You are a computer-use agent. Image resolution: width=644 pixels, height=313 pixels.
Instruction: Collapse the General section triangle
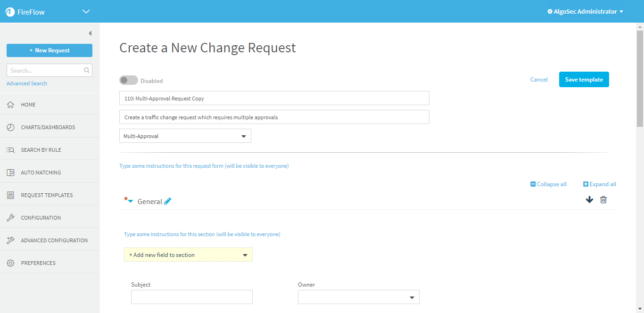click(131, 202)
